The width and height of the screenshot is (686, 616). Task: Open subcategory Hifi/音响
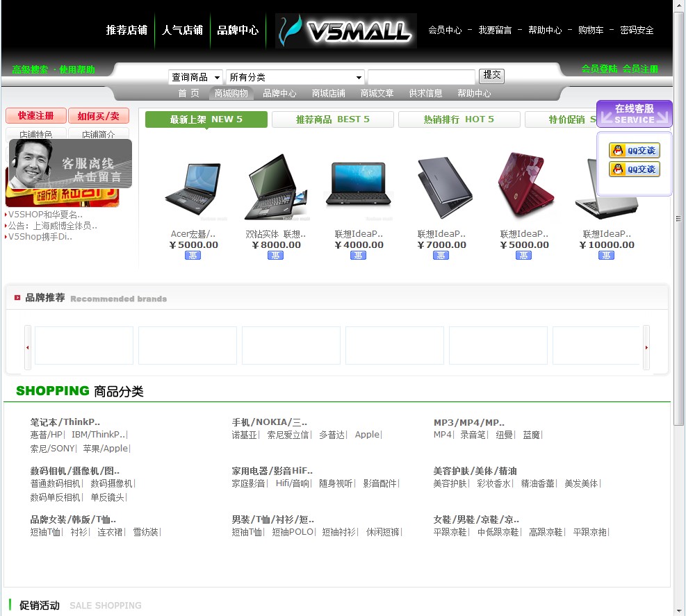point(292,483)
